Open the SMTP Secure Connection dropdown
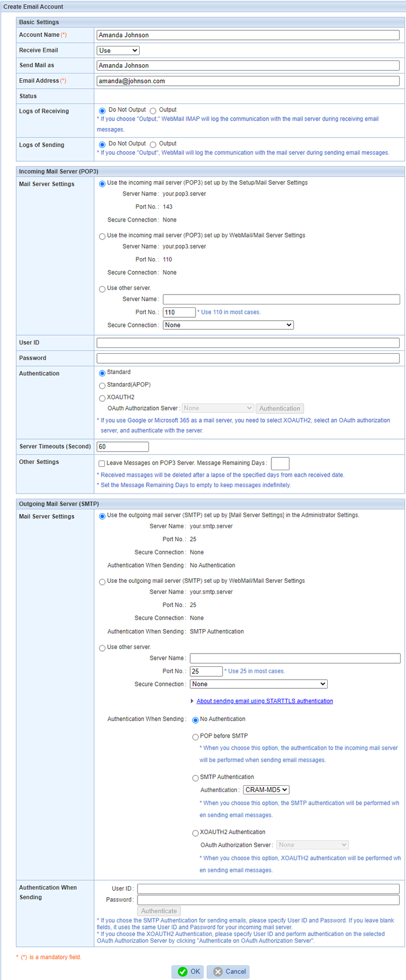Image resolution: width=406 pixels, height=980 pixels. coord(259,684)
